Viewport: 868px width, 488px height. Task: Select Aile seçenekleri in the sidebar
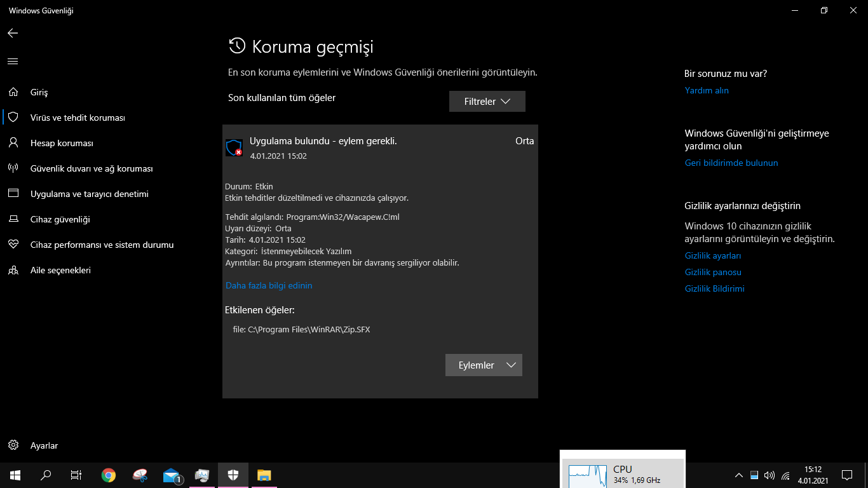point(60,270)
